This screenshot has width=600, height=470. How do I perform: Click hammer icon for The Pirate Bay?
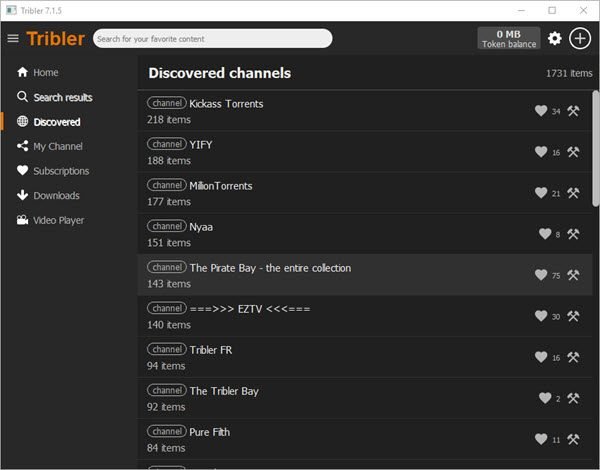click(x=573, y=275)
